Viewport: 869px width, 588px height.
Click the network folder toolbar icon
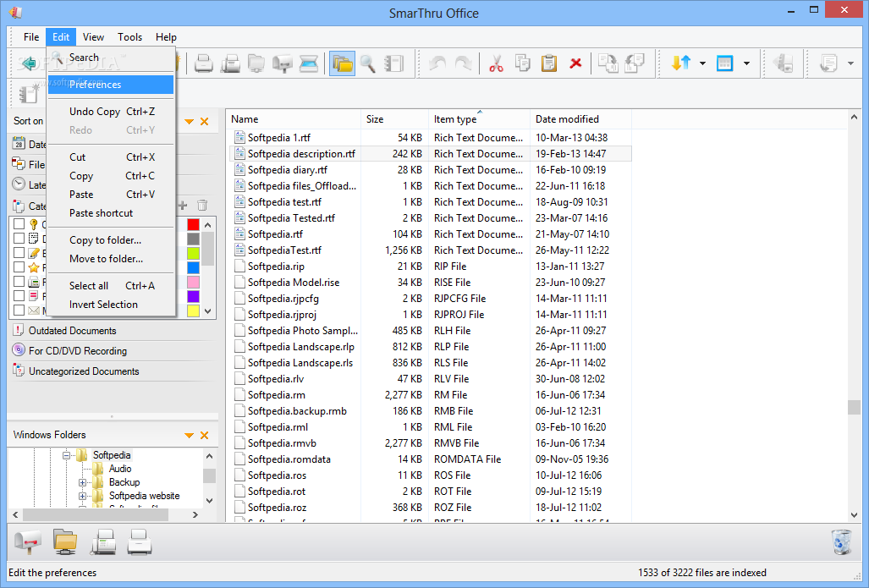tap(256, 63)
